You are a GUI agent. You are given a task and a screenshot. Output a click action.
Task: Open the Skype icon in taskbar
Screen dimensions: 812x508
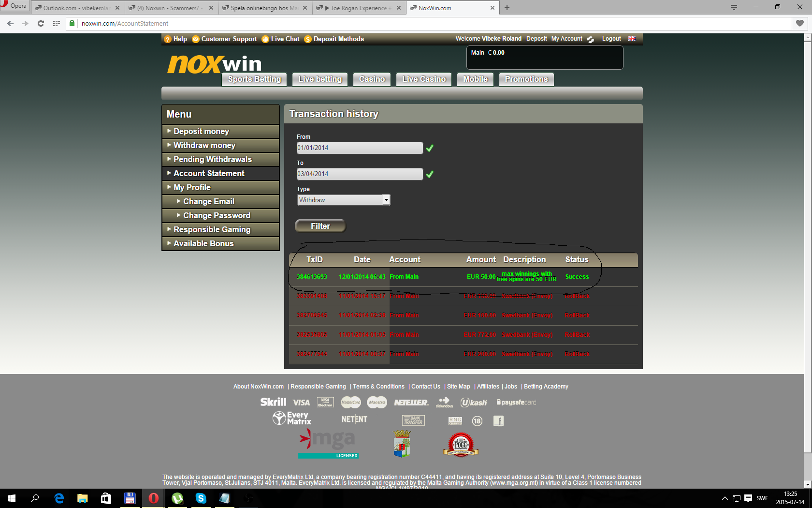coord(201,498)
